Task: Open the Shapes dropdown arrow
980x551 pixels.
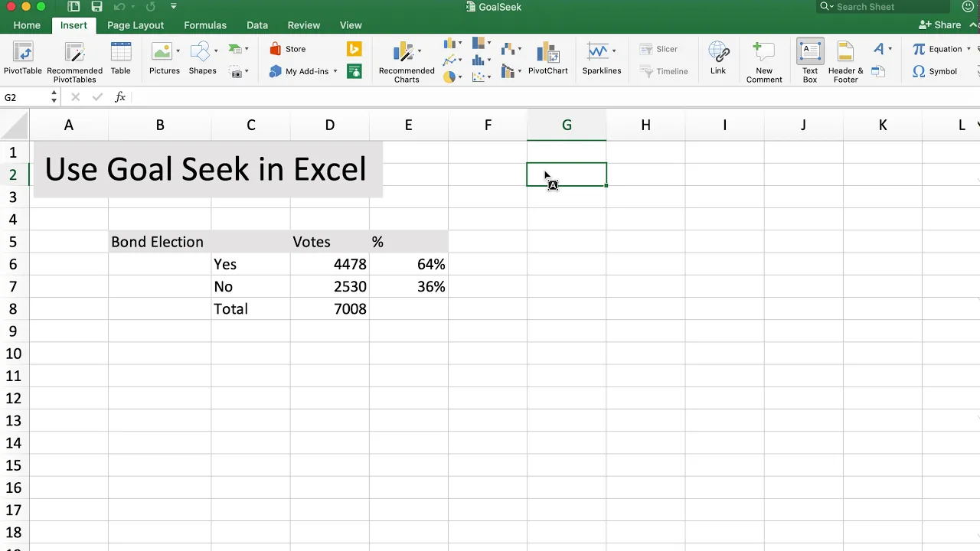Action: pos(216,51)
